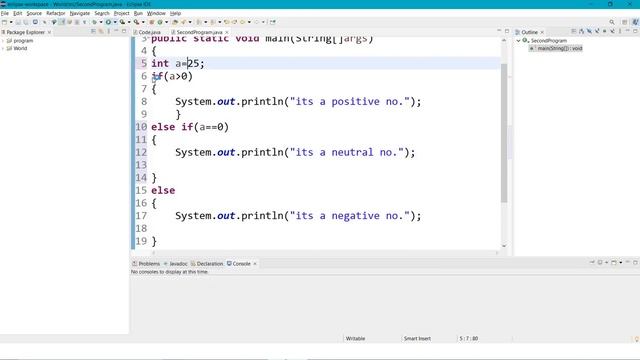Open the Refactor menu
This screenshot has width=640, height=360.
pos(56,13)
